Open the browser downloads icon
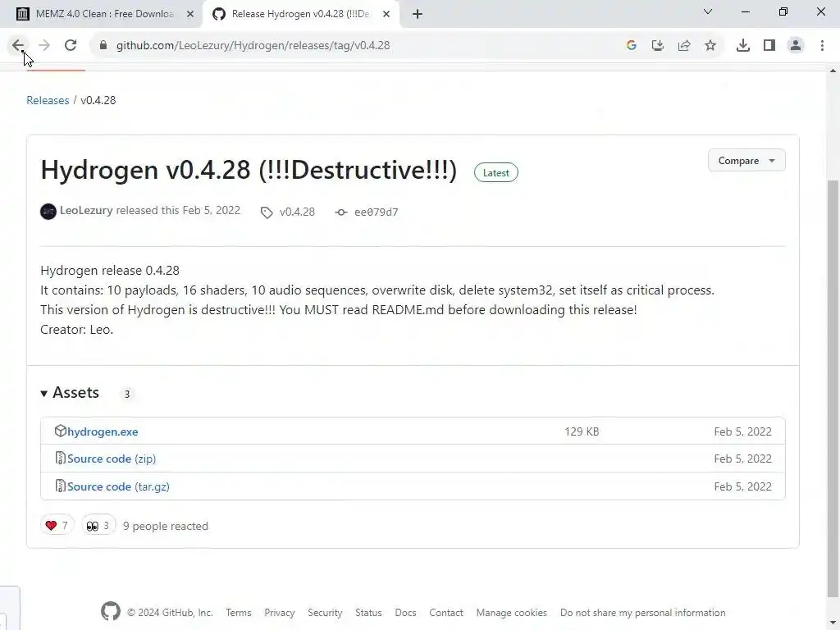This screenshot has height=630, width=840. 743,46
